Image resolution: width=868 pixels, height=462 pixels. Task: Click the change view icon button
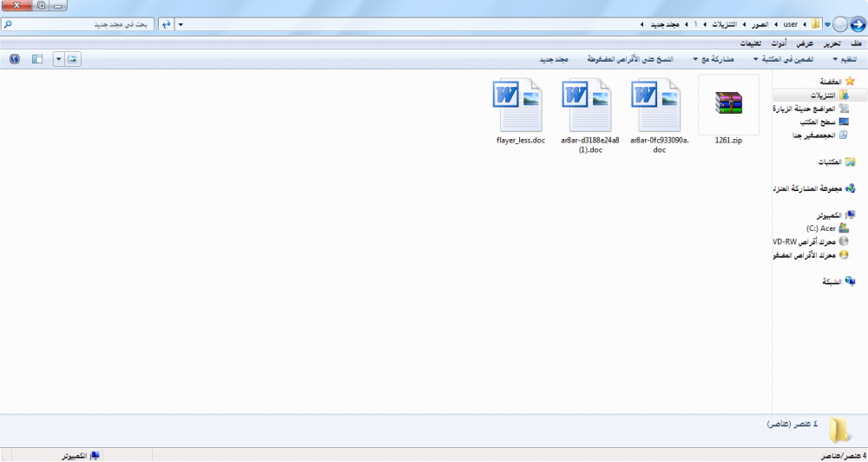[72, 59]
